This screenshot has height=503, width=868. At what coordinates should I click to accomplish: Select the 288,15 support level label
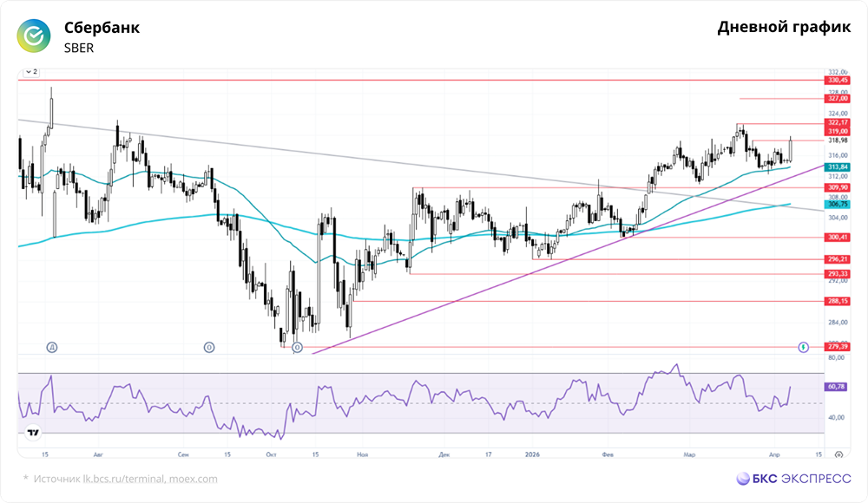pyautogui.click(x=838, y=302)
